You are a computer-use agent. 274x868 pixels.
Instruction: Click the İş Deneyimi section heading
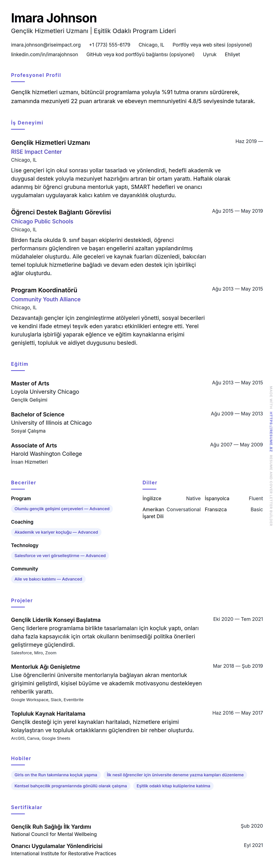click(x=27, y=123)
